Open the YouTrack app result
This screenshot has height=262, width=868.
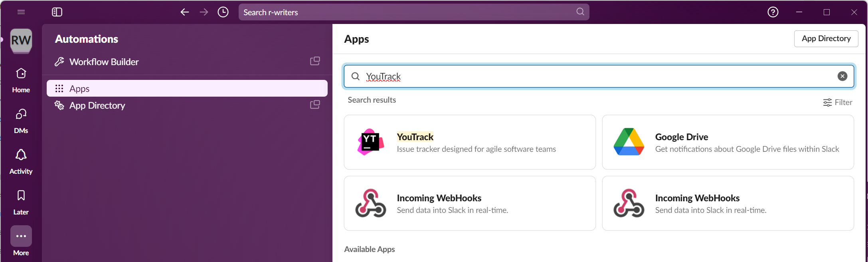tap(469, 142)
